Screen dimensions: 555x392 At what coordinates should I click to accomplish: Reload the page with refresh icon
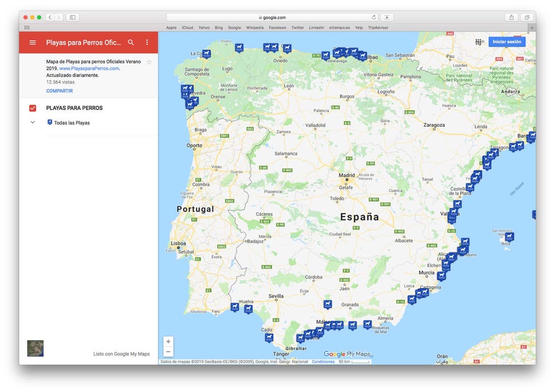[x=374, y=18]
